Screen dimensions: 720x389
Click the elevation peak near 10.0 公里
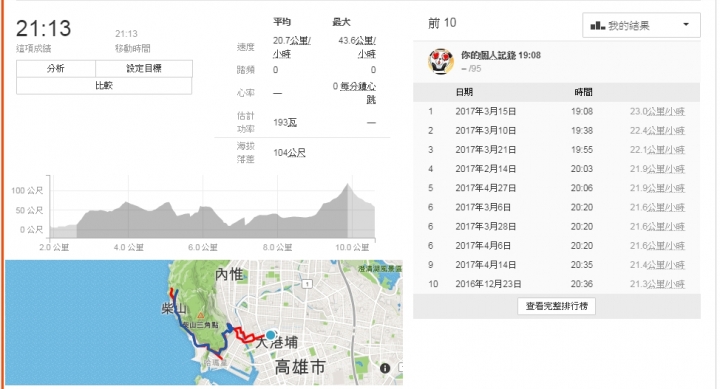tap(347, 185)
